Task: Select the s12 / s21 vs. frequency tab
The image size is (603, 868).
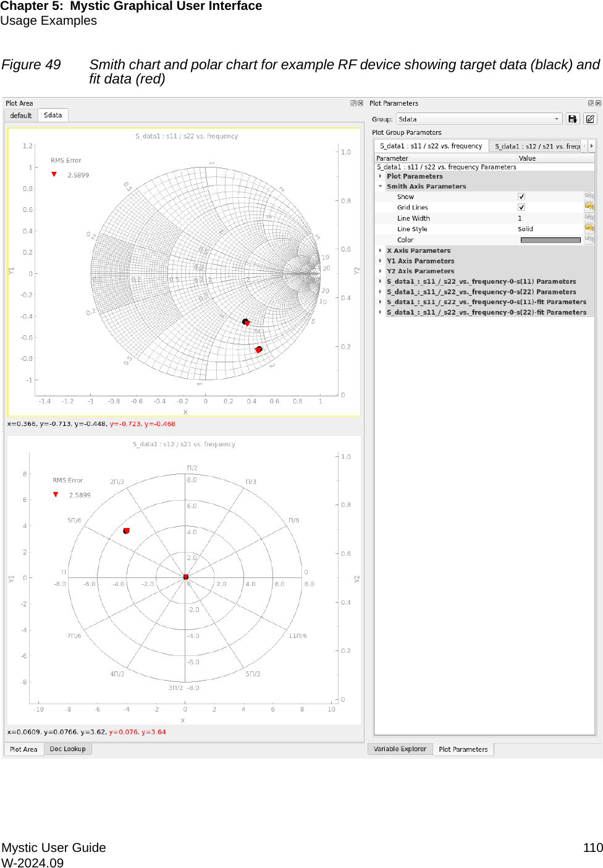Action: coord(536,147)
